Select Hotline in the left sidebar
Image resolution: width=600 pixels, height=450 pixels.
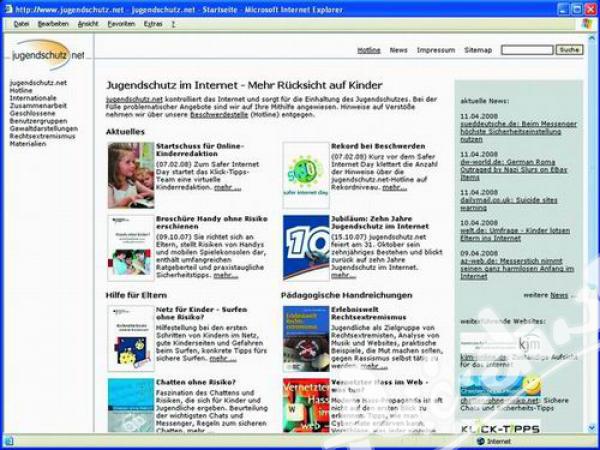(21, 90)
